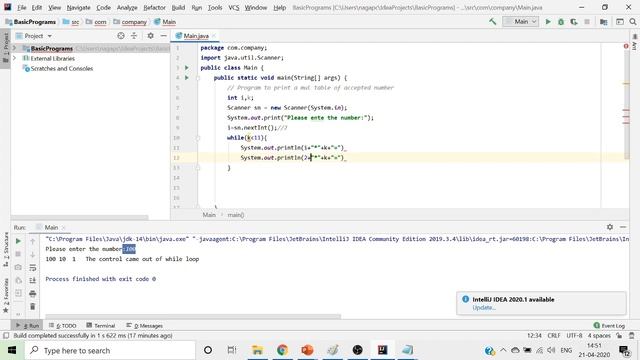Click the Project panel horizontal scrollbar
The width and height of the screenshot is (640, 360).
tap(80, 217)
